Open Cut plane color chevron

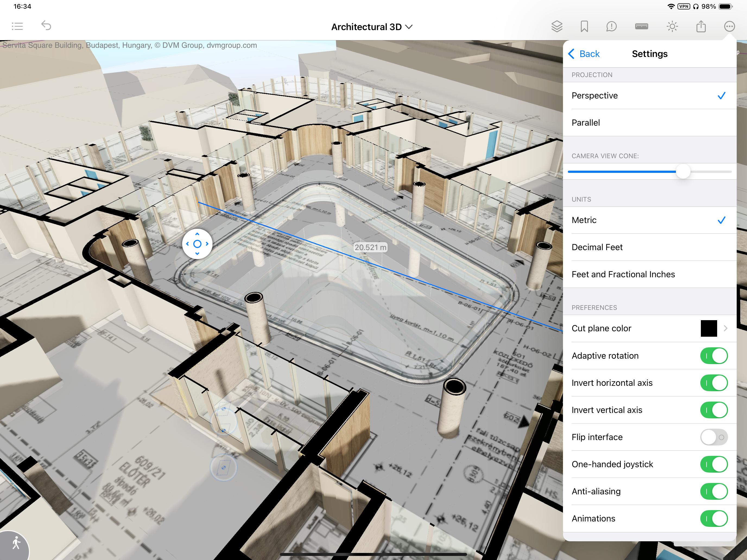(x=725, y=329)
